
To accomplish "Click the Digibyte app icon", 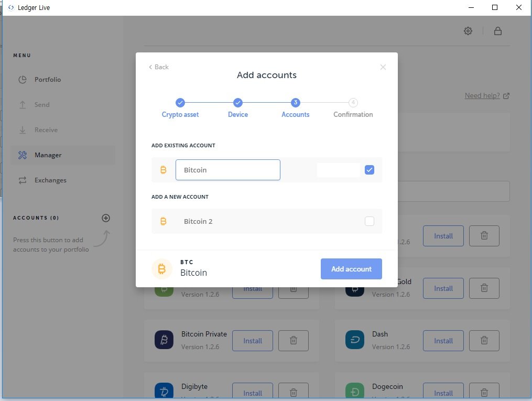I will pos(164,391).
